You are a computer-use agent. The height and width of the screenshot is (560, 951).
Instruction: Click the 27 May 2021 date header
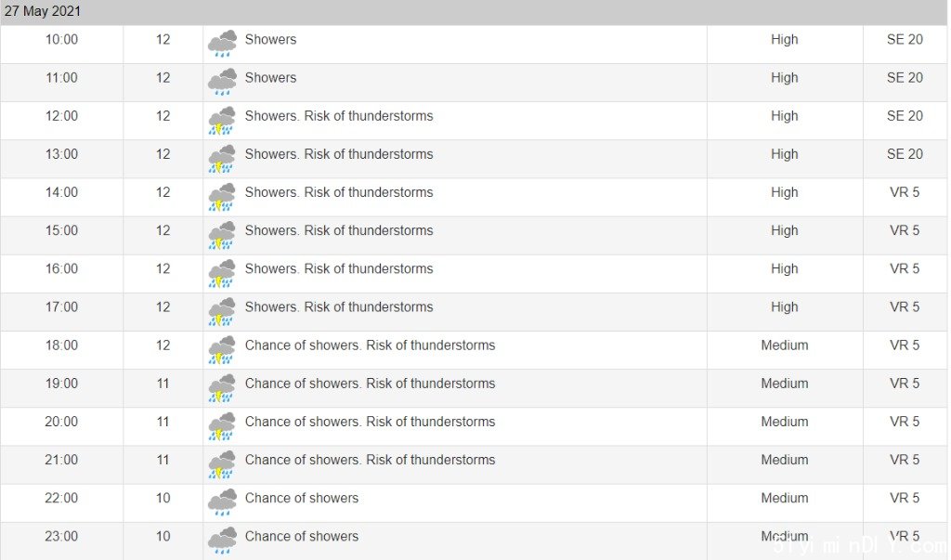(43, 11)
